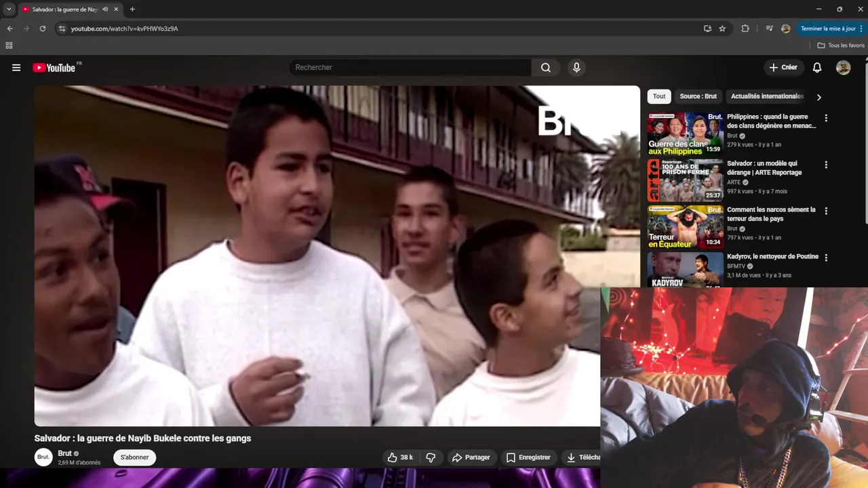Select the Source : Brut chip
Screen dimensions: 868x488
[x=698, y=96]
